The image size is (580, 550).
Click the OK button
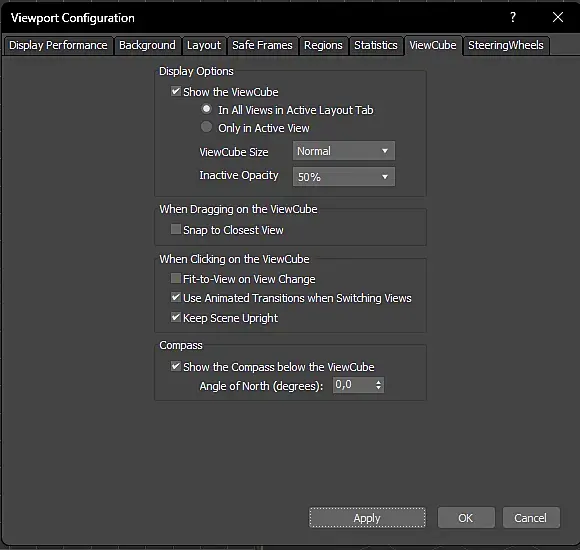pos(466,517)
